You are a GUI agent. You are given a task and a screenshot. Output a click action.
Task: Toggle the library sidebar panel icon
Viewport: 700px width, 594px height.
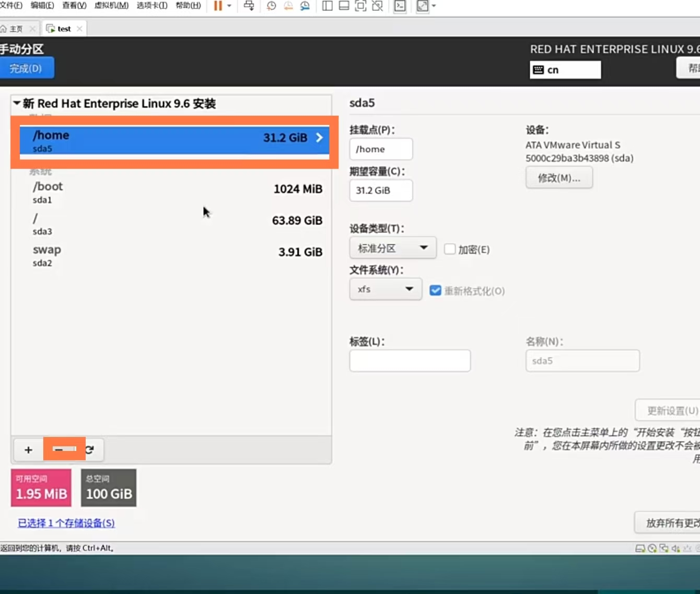point(328,6)
